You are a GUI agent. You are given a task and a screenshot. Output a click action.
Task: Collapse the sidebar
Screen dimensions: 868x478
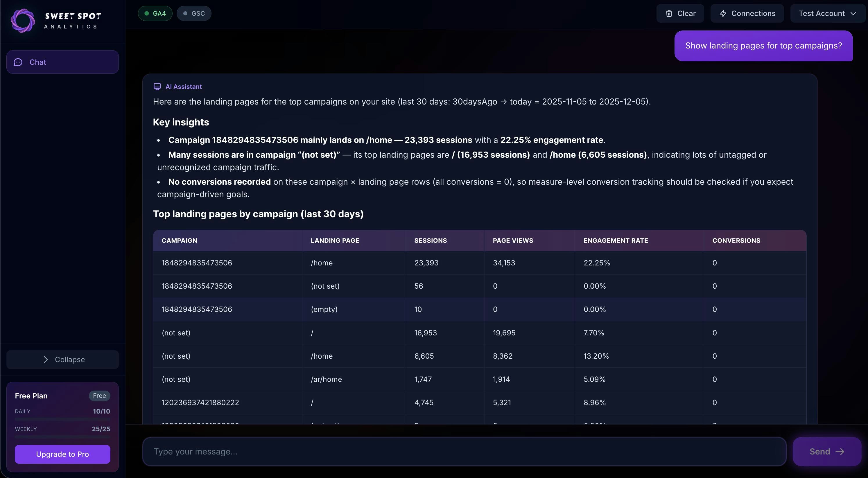coord(62,360)
